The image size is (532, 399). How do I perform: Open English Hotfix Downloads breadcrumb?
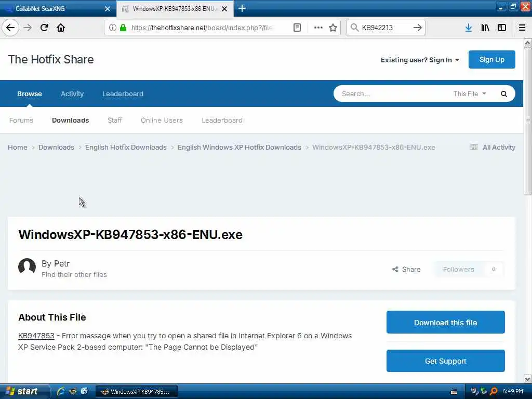pyautogui.click(x=126, y=147)
